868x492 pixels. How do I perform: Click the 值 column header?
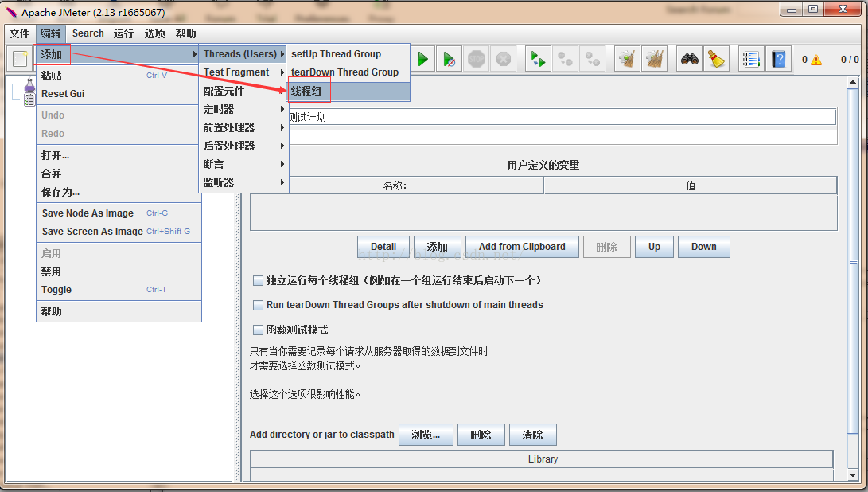point(691,185)
